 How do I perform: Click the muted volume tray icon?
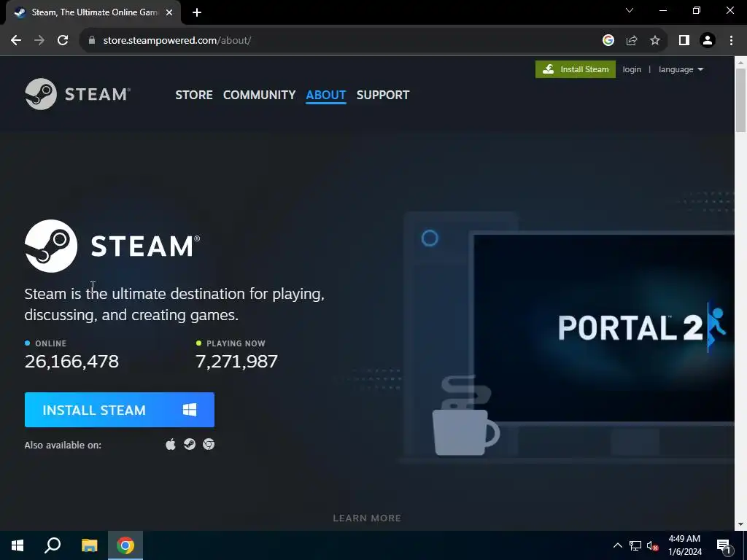[x=652, y=545]
